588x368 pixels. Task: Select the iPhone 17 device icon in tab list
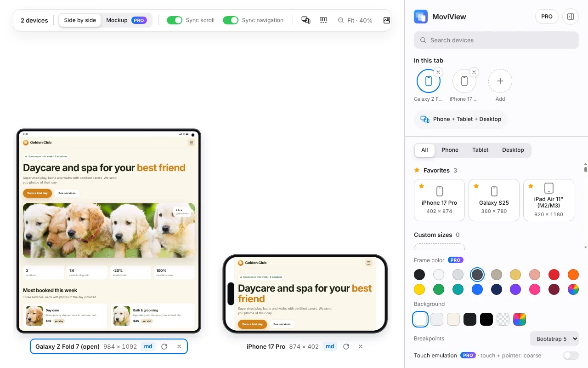point(464,81)
